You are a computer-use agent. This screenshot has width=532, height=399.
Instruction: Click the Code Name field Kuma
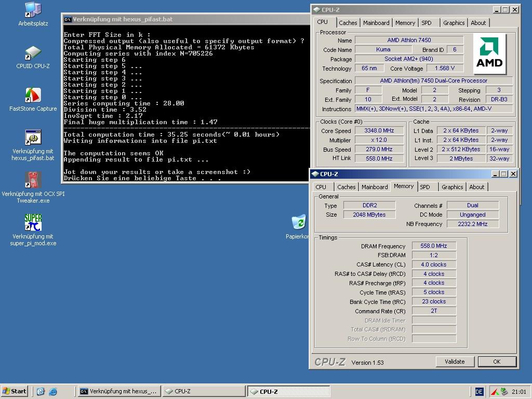tap(383, 49)
